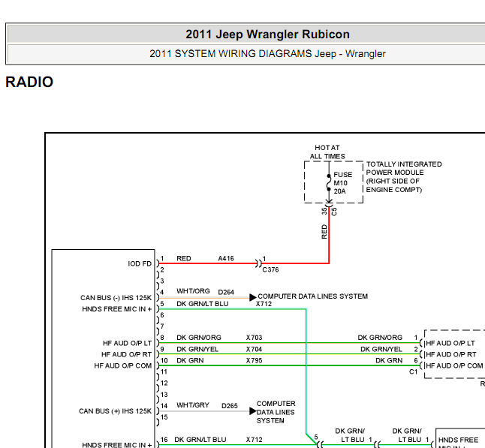Click wire code D265
The height and width of the screenshot is (448, 485).
(x=230, y=406)
